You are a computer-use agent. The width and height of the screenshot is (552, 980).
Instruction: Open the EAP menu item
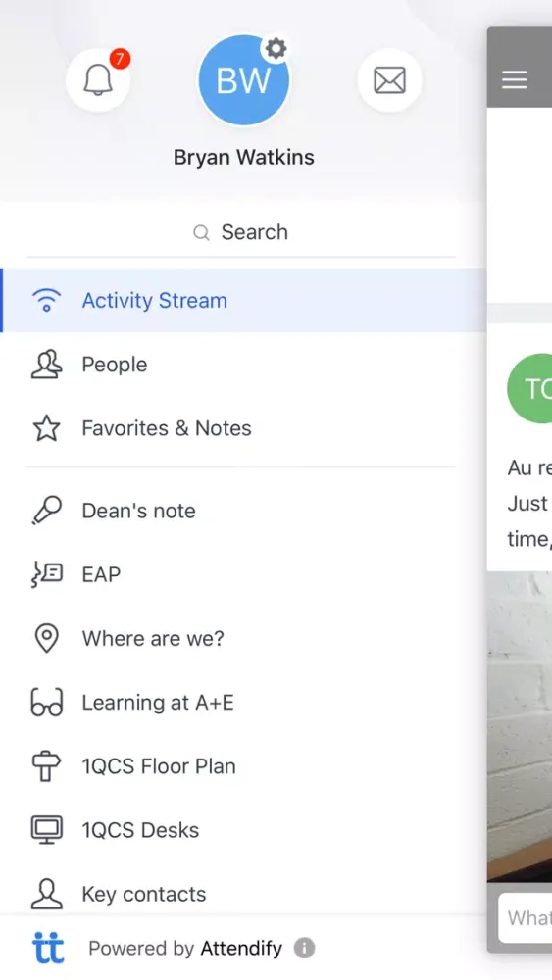243,574
